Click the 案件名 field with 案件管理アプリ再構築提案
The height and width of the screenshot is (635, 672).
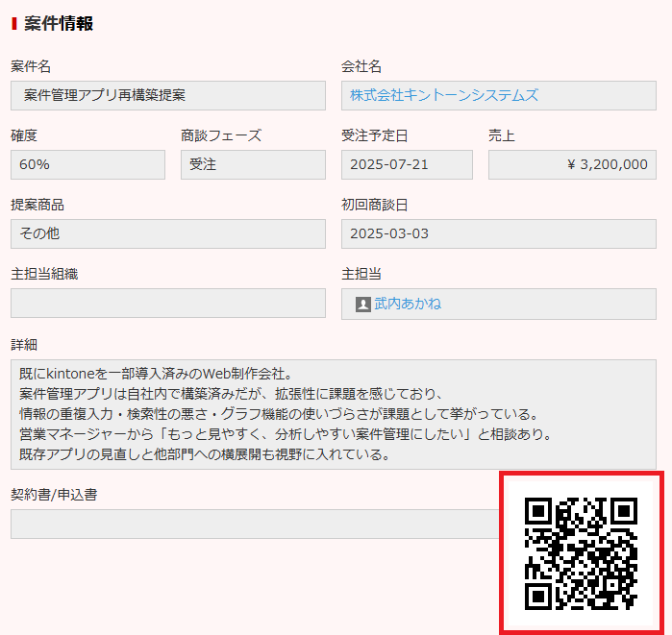(x=168, y=95)
